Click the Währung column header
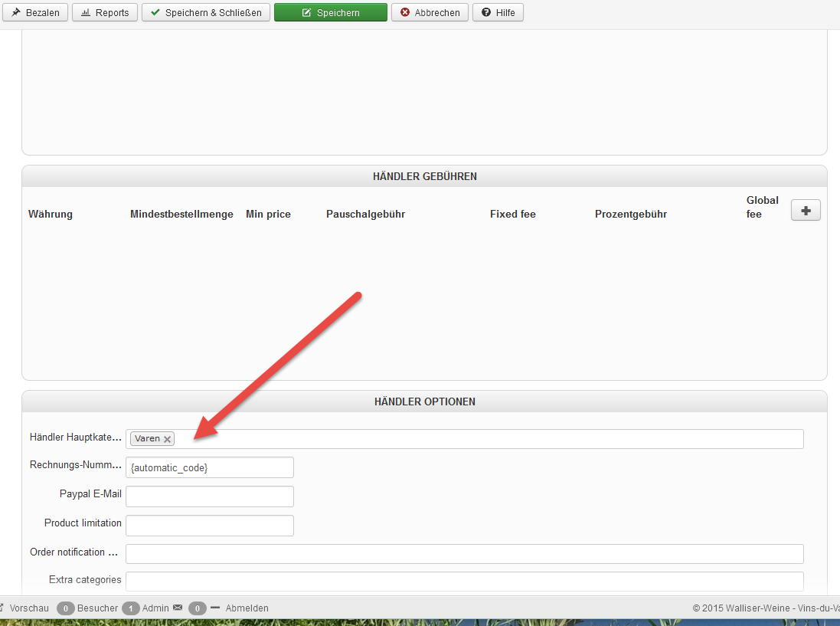840x626 pixels. (x=51, y=214)
